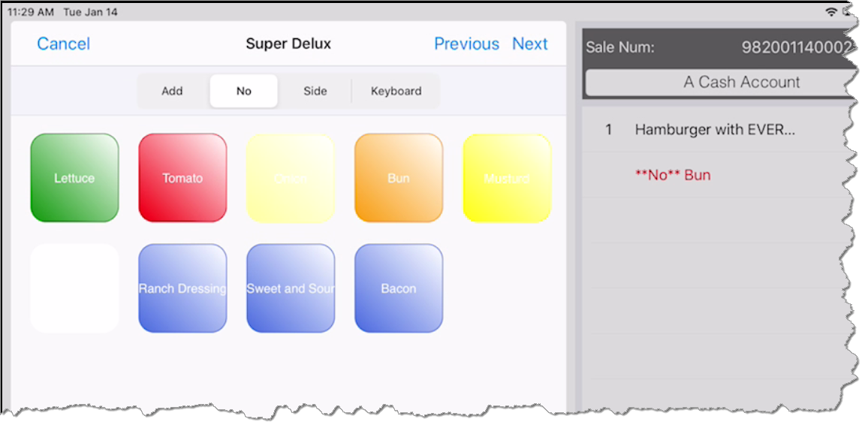Cancel the Super Delux modifier screen
Viewport: 868px width, 428px height.
[x=63, y=44]
